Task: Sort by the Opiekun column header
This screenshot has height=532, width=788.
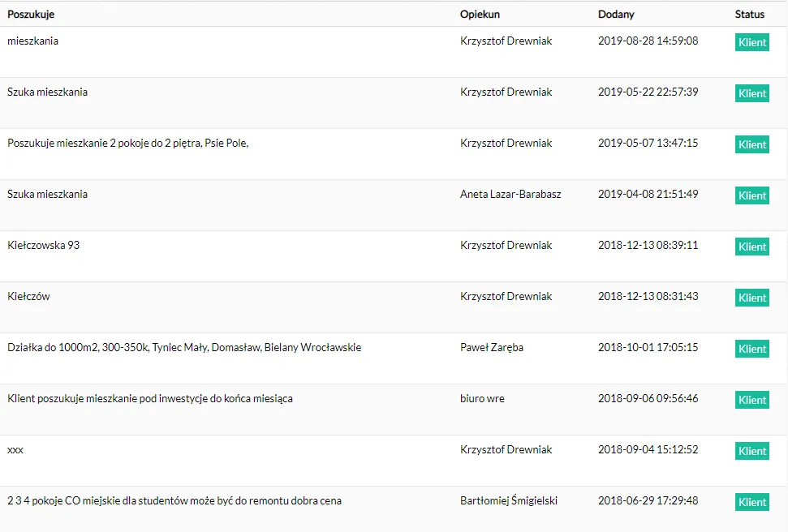Action: click(x=480, y=15)
